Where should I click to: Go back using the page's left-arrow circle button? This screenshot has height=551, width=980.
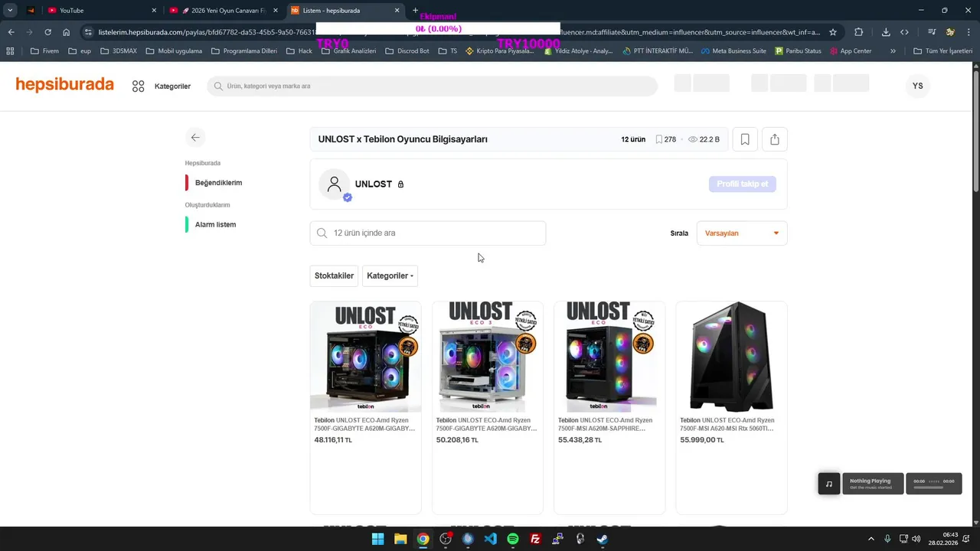[x=195, y=138]
